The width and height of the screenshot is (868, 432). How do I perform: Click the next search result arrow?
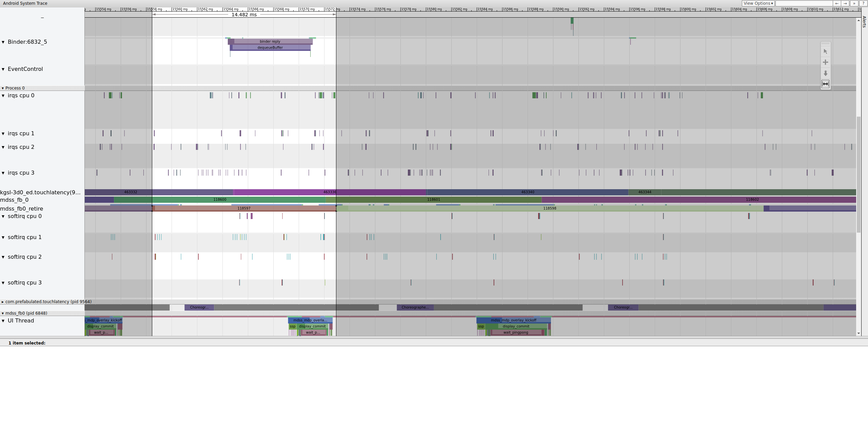point(845,3)
